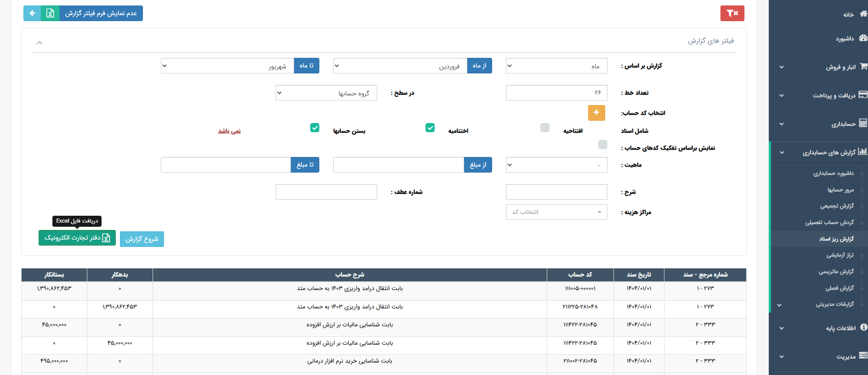Uncheck the بستن حسابها checkbox
The height and width of the screenshot is (375, 868).
pos(314,128)
